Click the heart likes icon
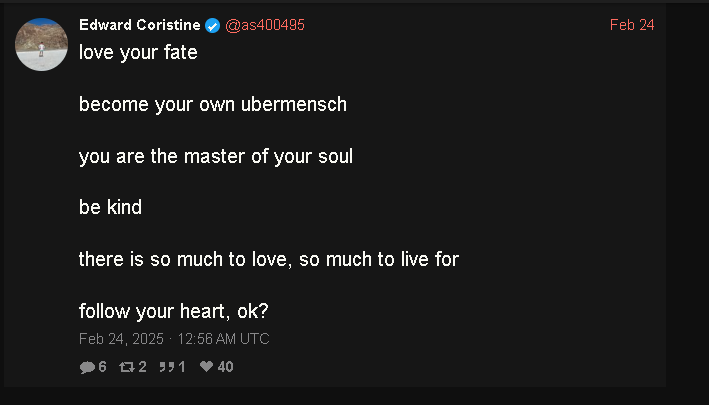Screen dimensions: 709x405 point(206,367)
